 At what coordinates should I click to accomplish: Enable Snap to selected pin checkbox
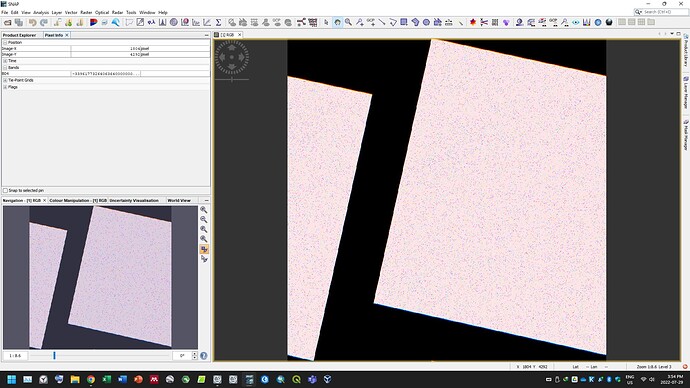5,190
